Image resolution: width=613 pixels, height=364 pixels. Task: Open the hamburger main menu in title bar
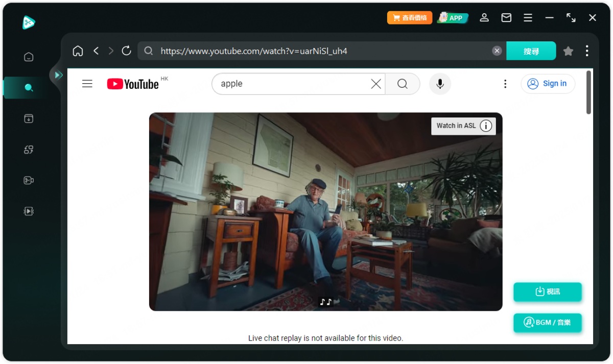[x=528, y=18]
